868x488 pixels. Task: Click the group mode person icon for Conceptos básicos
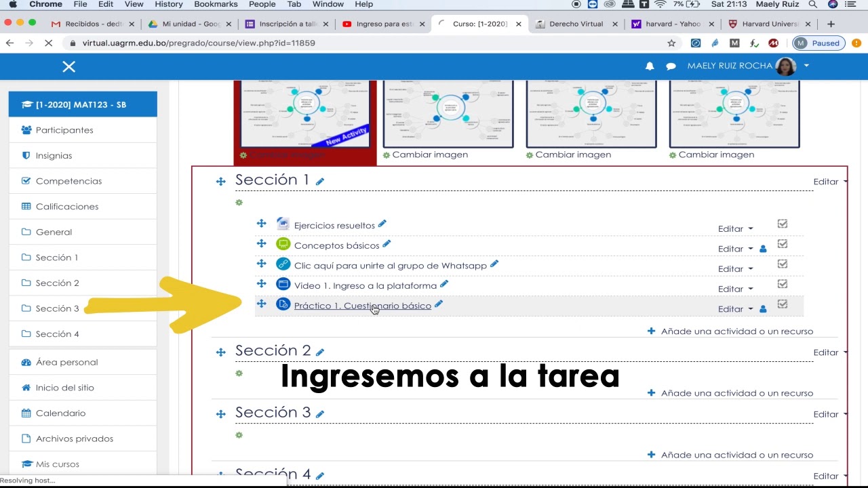point(763,249)
